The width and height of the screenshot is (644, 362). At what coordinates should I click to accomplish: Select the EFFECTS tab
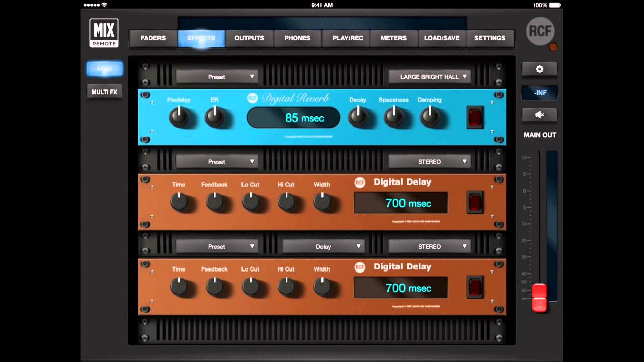tap(201, 38)
